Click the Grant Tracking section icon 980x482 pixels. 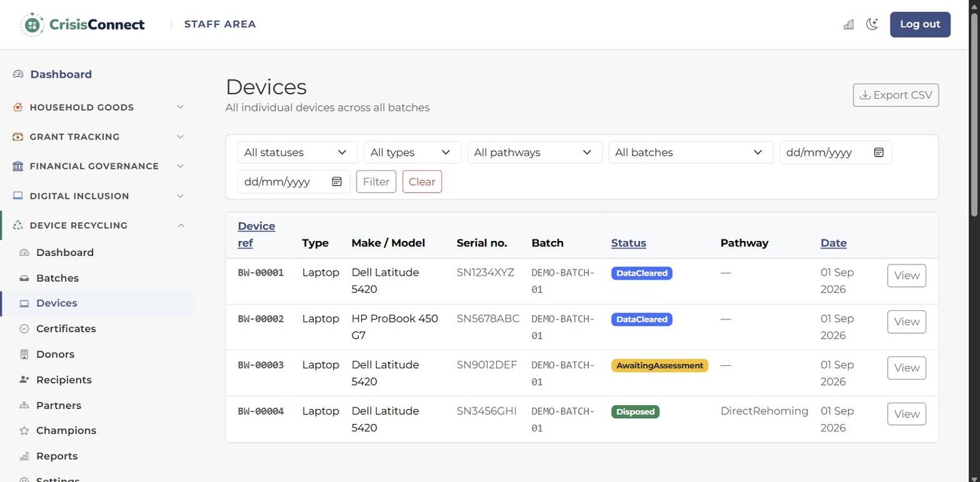[x=18, y=136]
